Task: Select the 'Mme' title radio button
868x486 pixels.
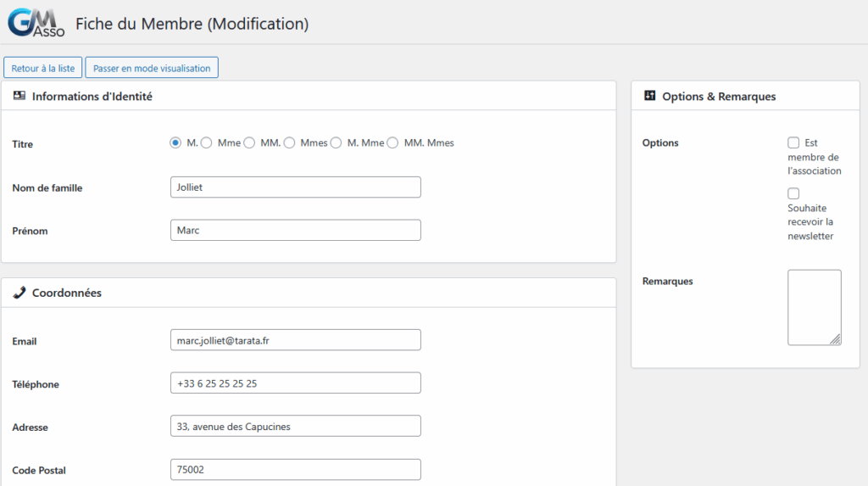Action: pos(206,143)
